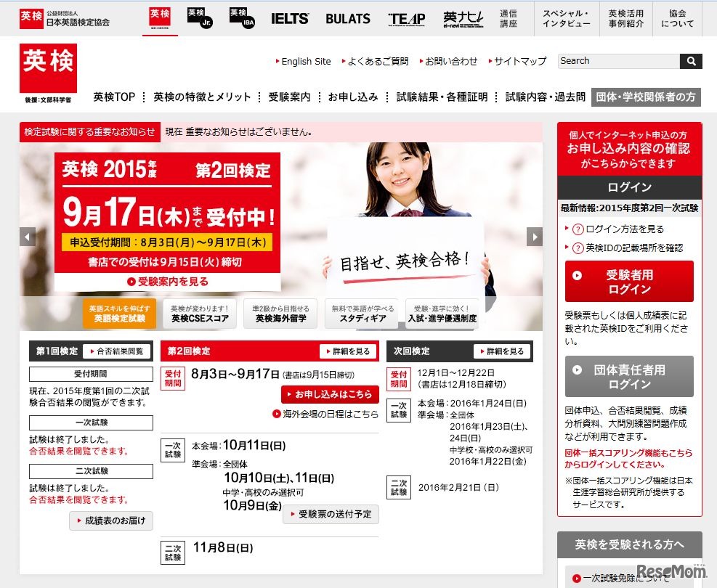Viewport: 717px width, 588px height.
Task: Open the BULATS logo link
Action: (348, 19)
